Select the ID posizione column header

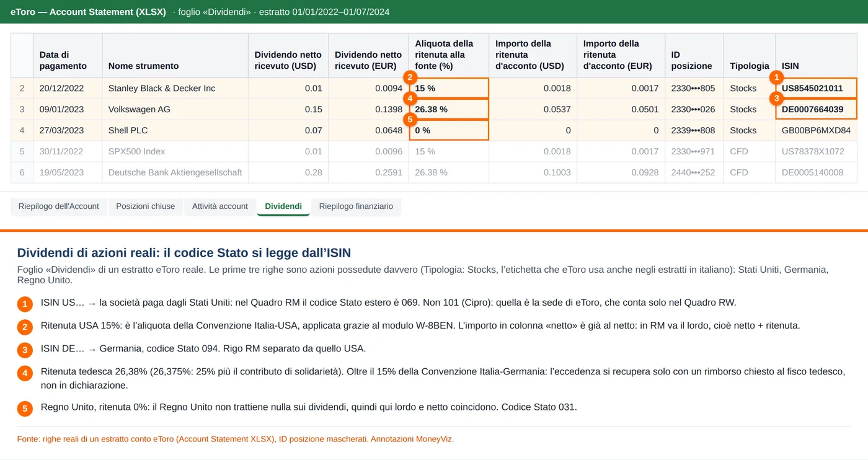click(694, 55)
